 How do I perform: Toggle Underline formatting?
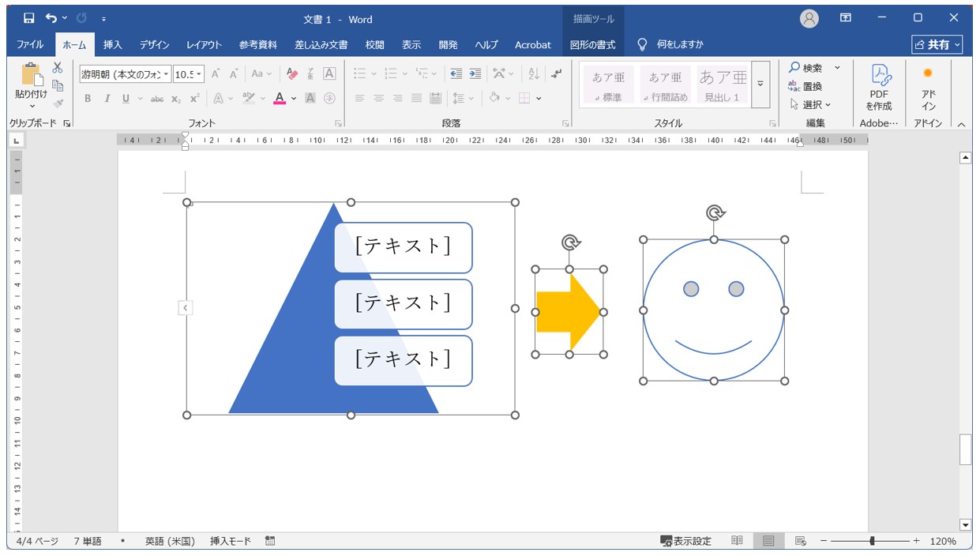pyautogui.click(x=126, y=99)
